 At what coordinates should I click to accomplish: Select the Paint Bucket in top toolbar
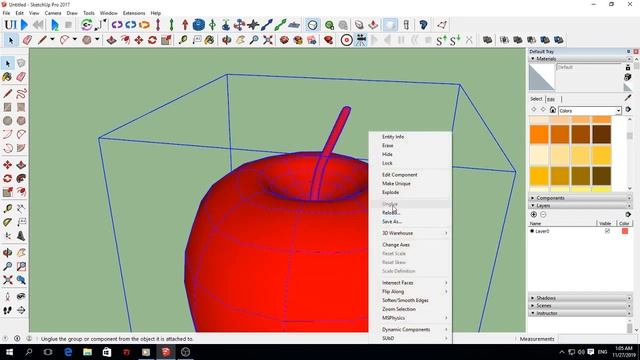tap(209, 40)
